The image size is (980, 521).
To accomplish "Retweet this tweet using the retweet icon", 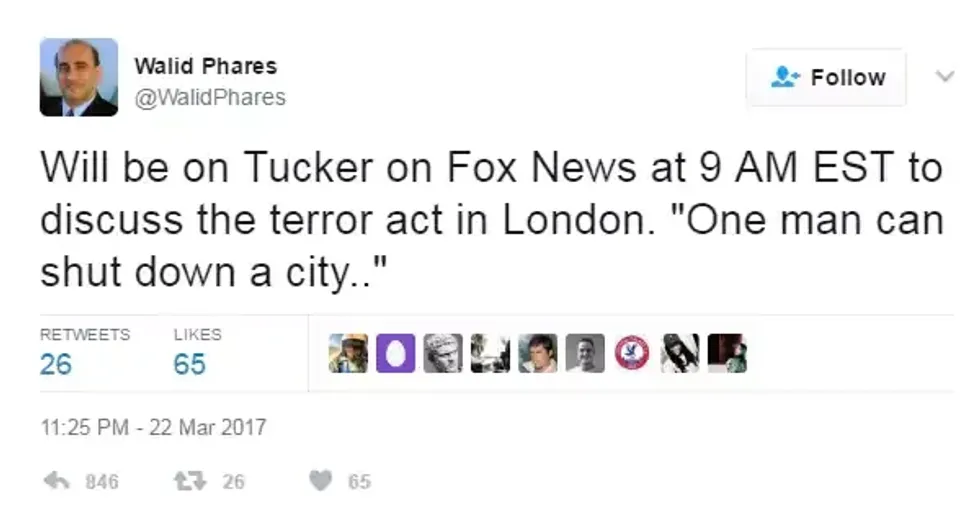I will point(189,481).
